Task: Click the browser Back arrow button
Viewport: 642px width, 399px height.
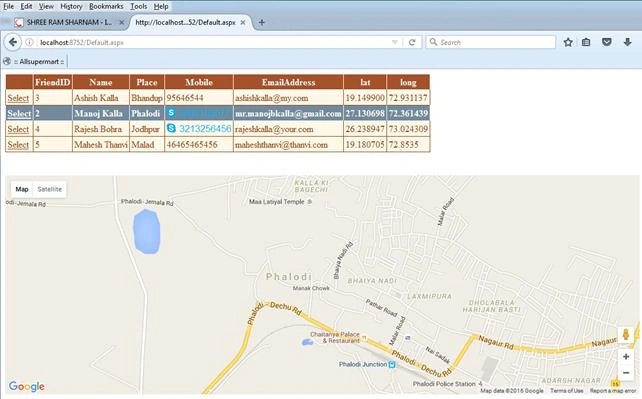Action: 13,42
